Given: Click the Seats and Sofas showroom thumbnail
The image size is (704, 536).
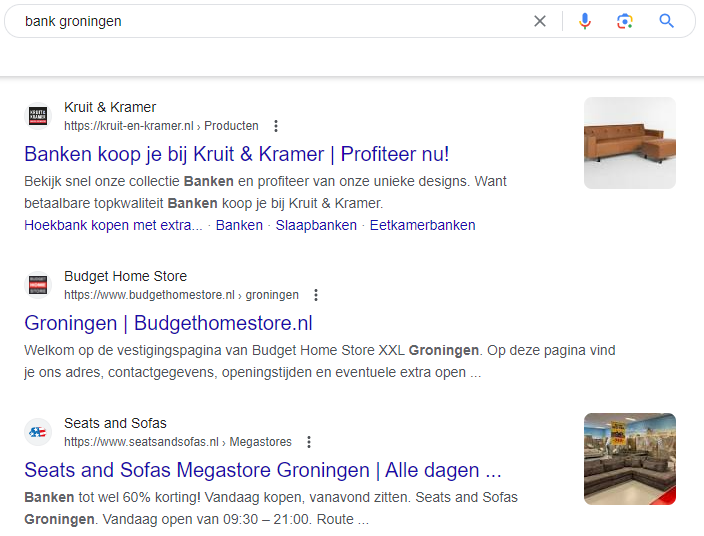Looking at the screenshot, I should click(630, 459).
